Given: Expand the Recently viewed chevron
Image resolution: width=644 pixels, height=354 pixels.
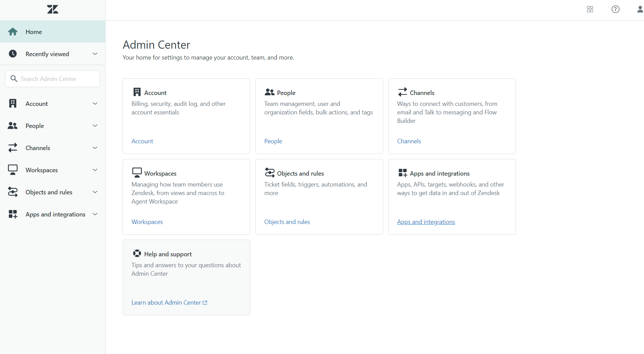Looking at the screenshot, I should tap(95, 54).
